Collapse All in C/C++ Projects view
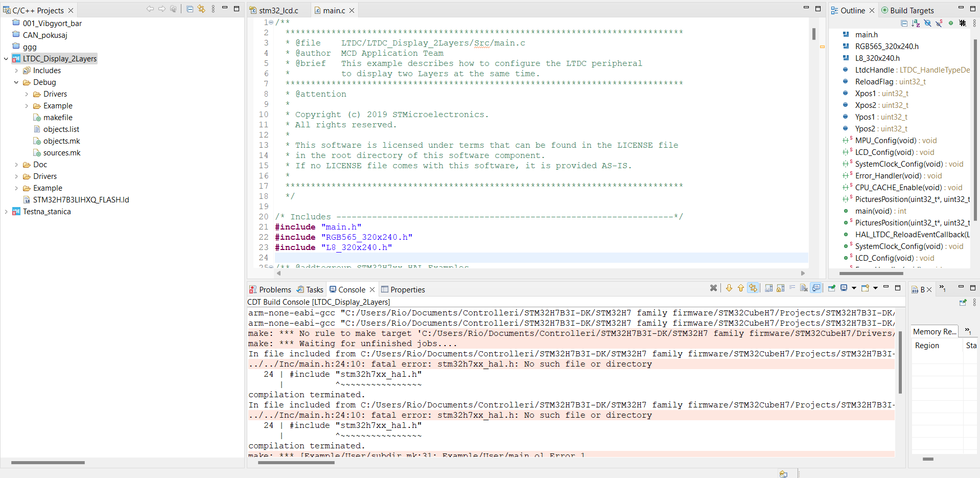Screen dimensions: 980x478 coord(190,9)
